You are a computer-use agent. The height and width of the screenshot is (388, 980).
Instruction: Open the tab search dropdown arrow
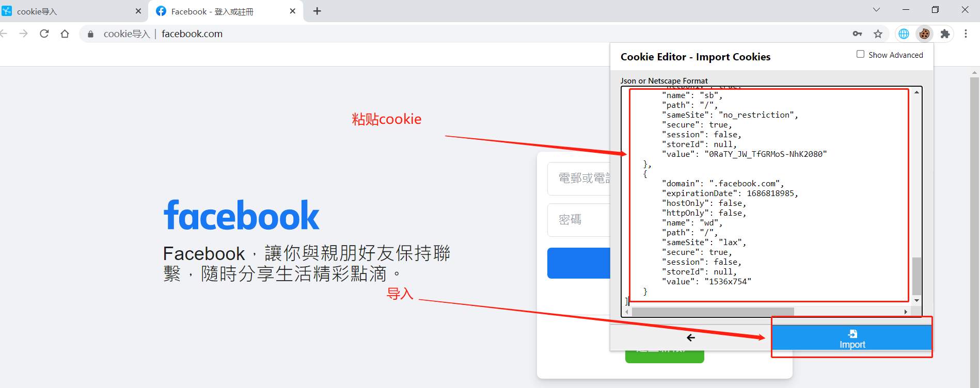tap(876, 10)
